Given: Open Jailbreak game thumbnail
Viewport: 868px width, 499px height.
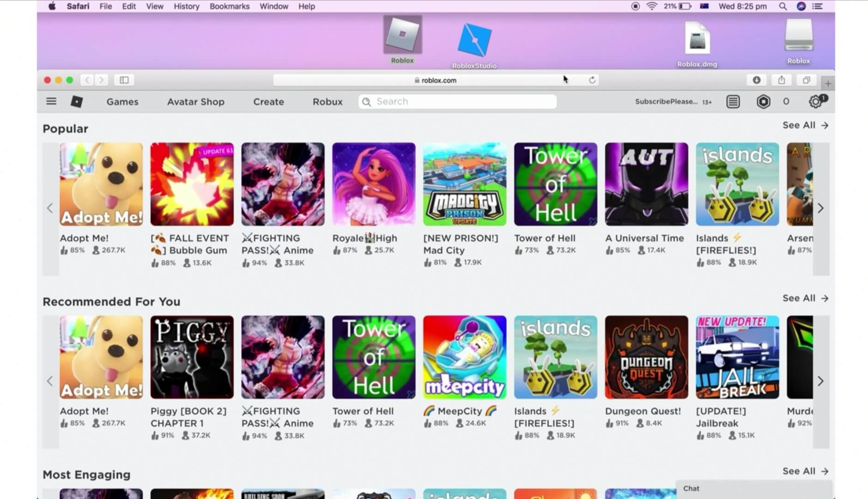Looking at the screenshot, I should (737, 357).
